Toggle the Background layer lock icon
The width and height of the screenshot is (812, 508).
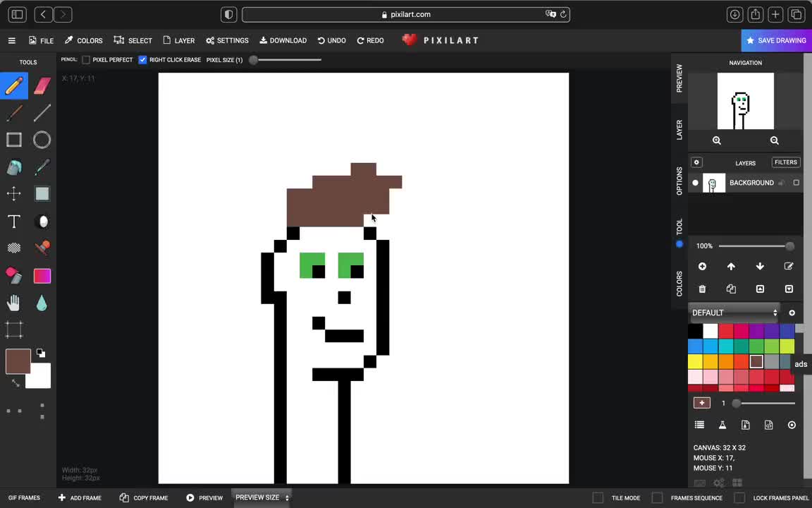tap(782, 183)
